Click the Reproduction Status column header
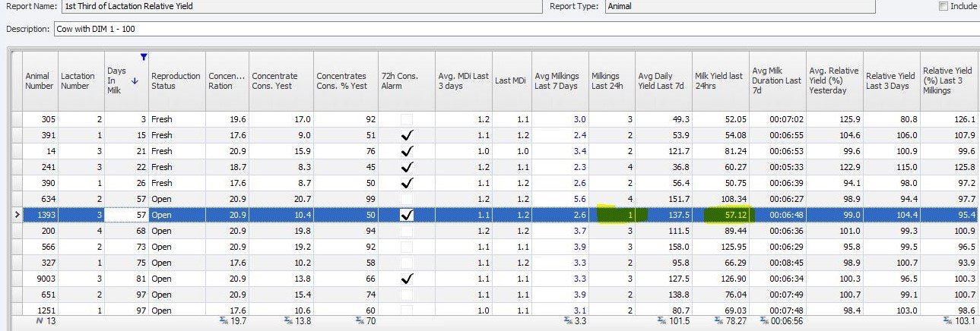Image resolution: width=980 pixels, height=331 pixels. click(176, 80)
